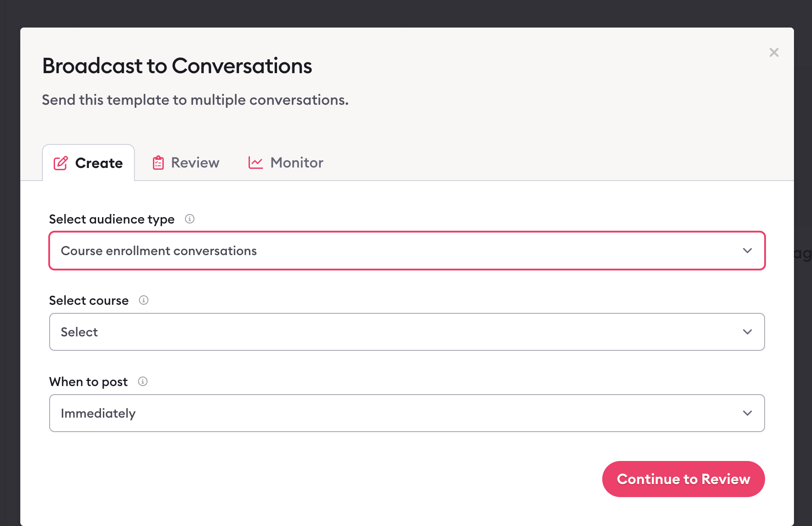
Task: Click the 'Select course' label
Action: [89, 300]
